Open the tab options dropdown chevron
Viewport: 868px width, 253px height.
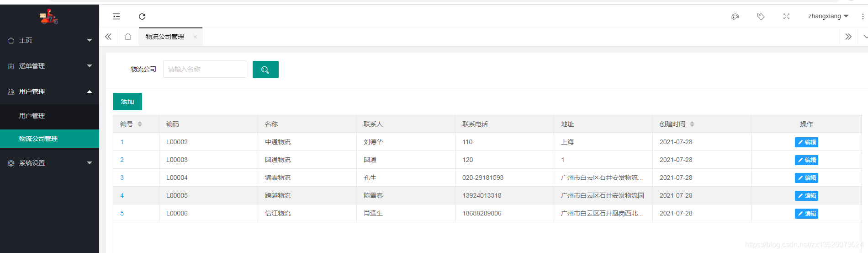[865, 37]
